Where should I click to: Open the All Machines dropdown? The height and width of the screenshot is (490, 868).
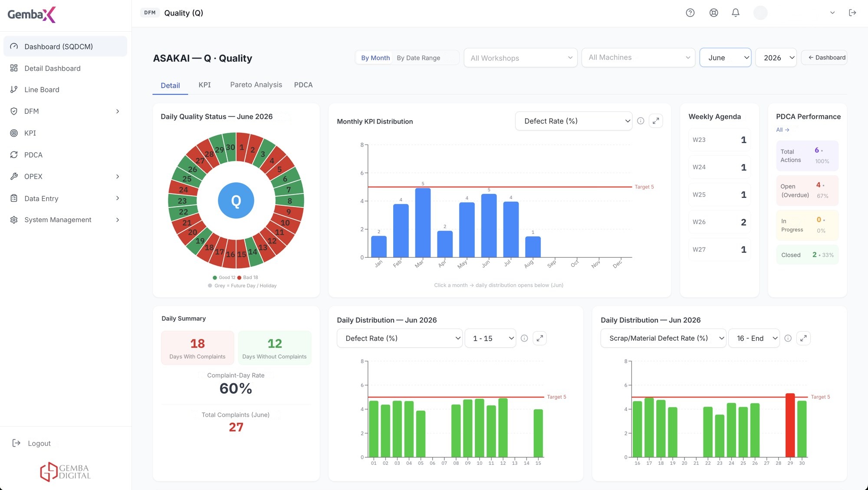coord(638,57)
